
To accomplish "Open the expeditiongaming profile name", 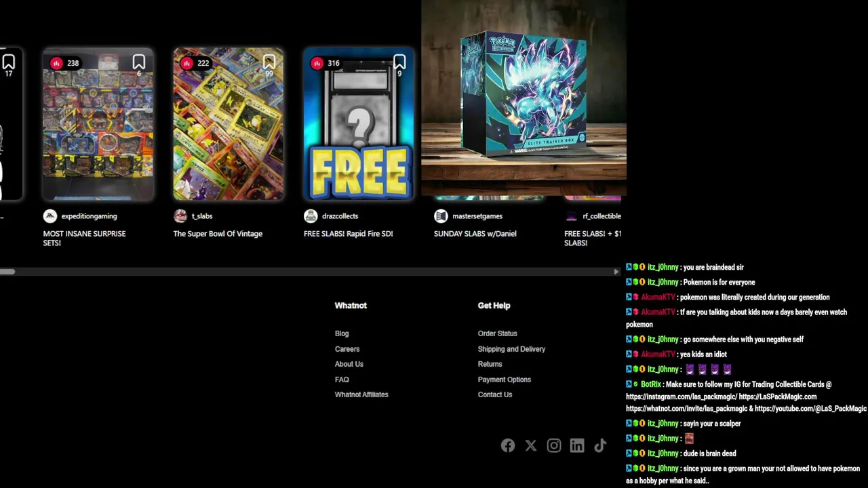I will 89,216.
